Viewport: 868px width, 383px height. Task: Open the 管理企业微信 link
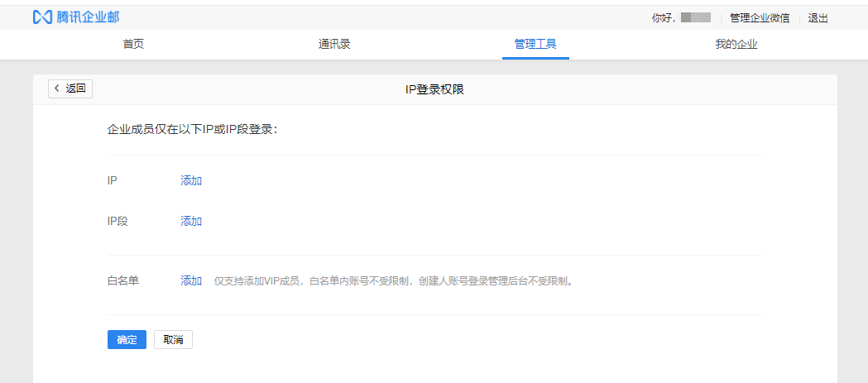click(759, 18)
